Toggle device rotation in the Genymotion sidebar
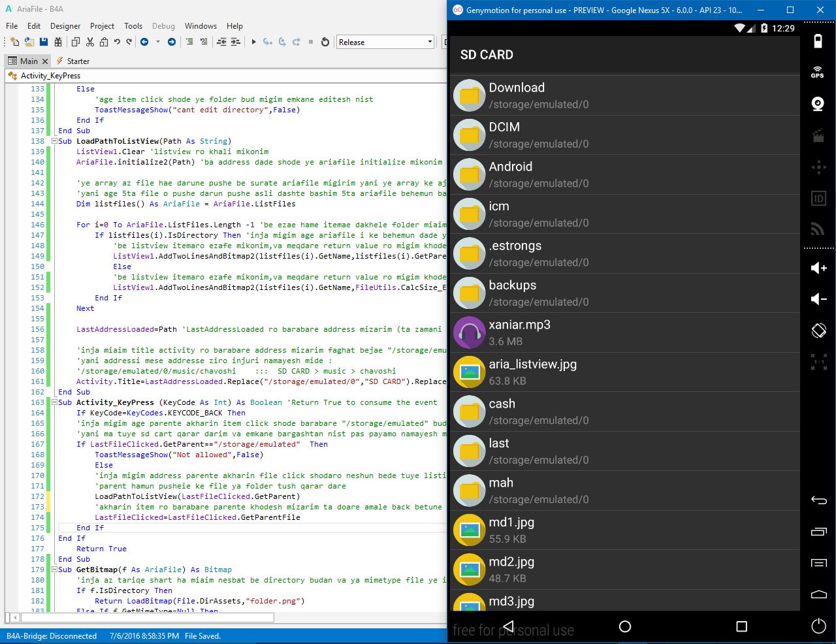Screen dimensions: 836x644 tap(818, 331)
